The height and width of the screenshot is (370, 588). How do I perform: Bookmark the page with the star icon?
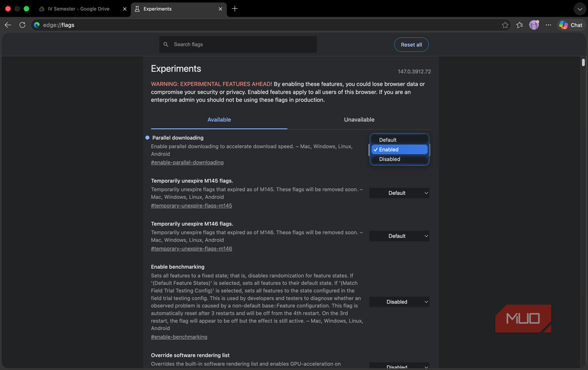pos(505,25)
